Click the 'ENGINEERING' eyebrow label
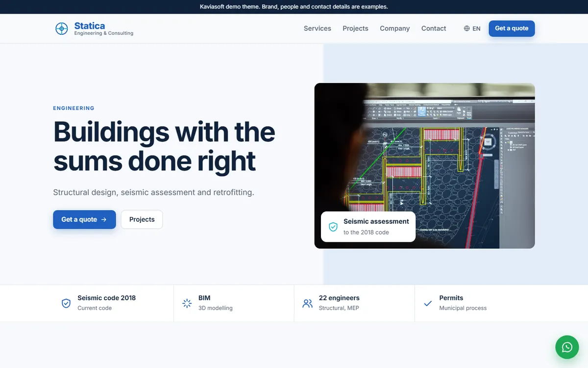 pyautogui.click(x=73, y=108)
